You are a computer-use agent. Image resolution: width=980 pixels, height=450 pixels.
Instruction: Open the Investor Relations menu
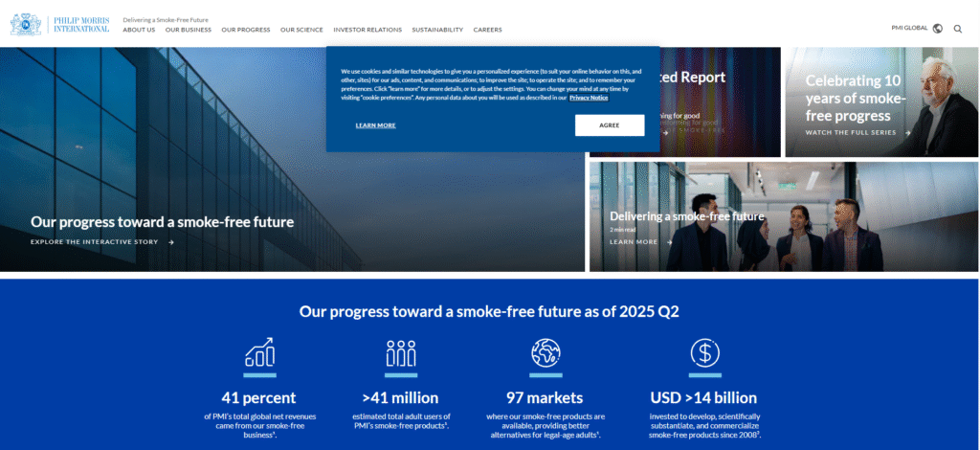coord(367,30)
